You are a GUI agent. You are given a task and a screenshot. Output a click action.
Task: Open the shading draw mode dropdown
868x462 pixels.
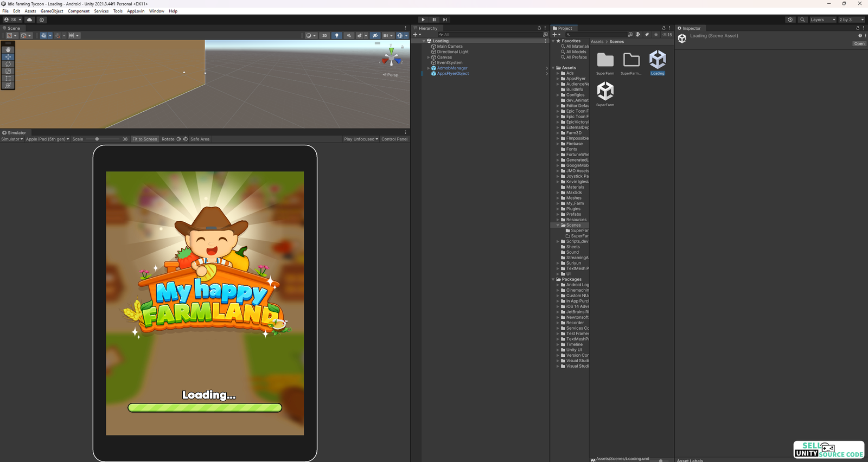pos(311,35)
